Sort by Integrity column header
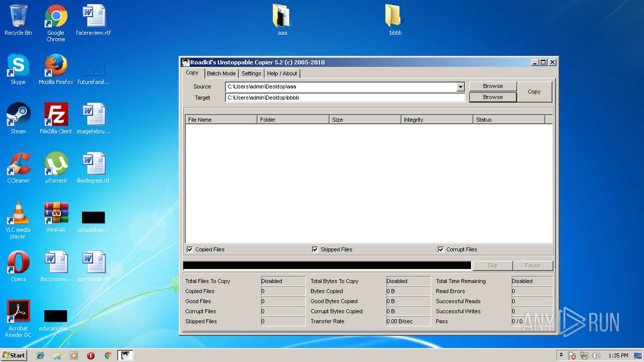This screenshot has width=644, height=362. click(437, 120)
